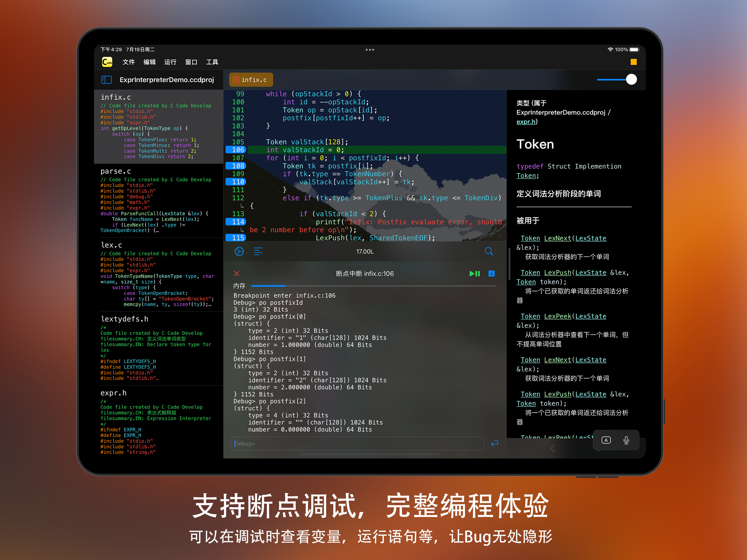Tap the microphone dictation icon
The height and width of the screenshot is (560, 747).
click(626, 440)
